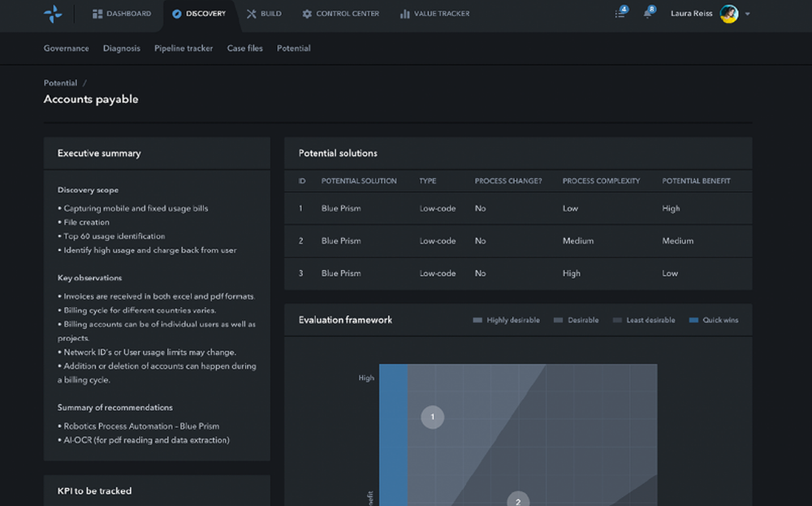
Task: Click the Top 60 usage identification bullet
Action: 111,236
